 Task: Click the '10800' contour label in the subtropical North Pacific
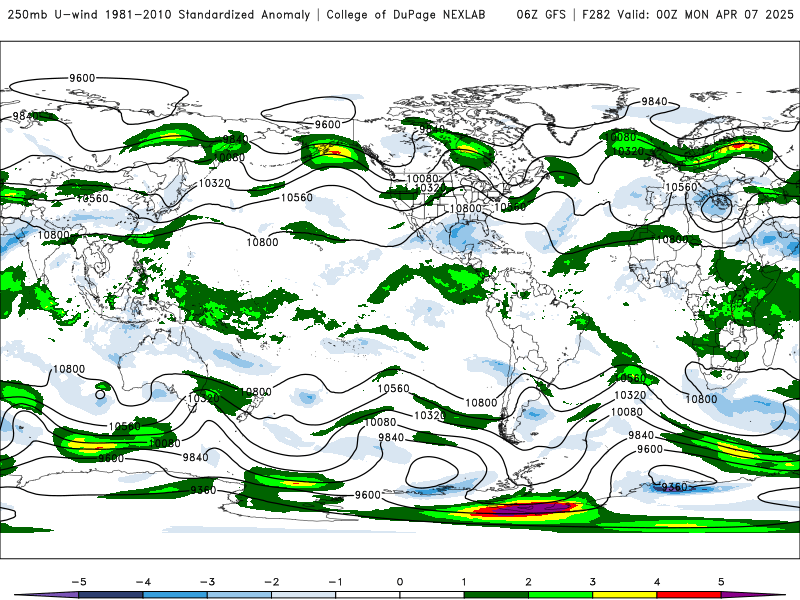click(262, 242)
